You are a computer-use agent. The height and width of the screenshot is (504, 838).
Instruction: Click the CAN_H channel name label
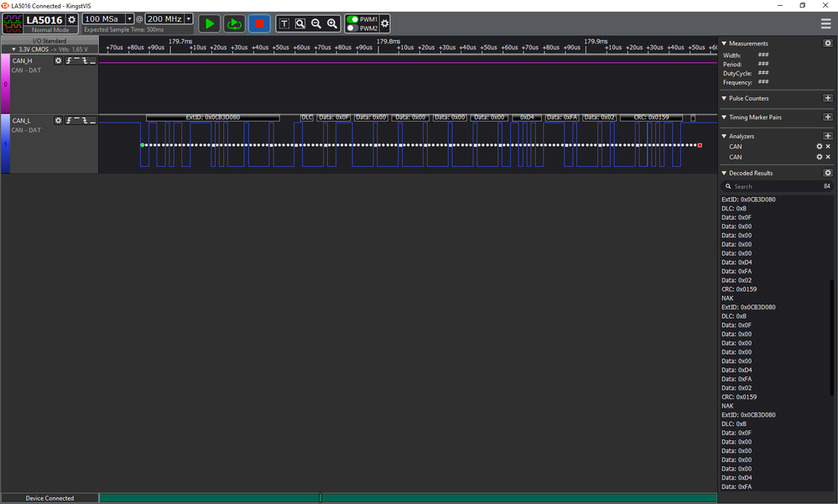(23, 61)
